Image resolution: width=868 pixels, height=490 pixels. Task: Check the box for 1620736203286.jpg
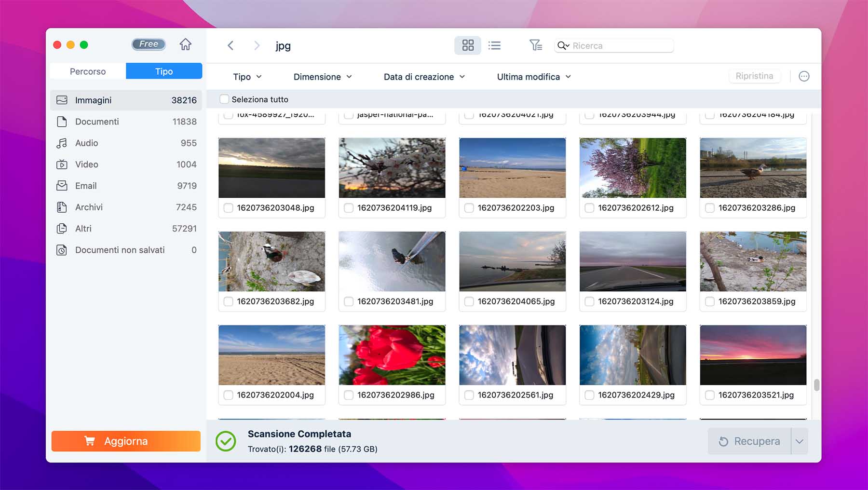pyautogui.click(x=710, y=208)
